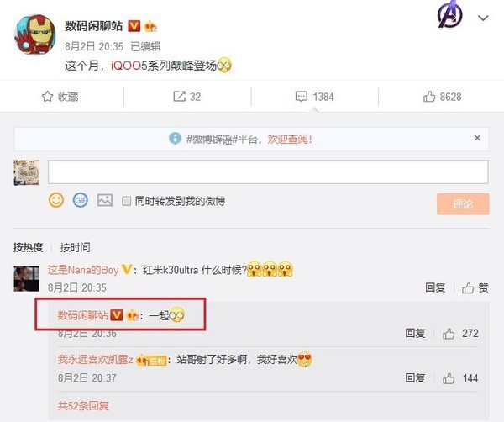Viewport: 504px width, 422px height.
Task: Expand the 共52条回复 replies link
Action: coord(83,406)
